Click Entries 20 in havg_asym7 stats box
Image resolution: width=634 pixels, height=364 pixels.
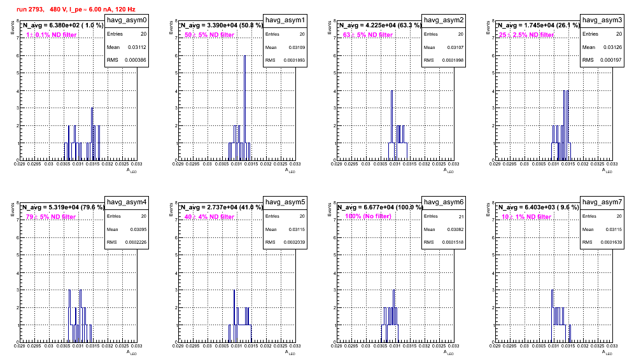click(602, 216)
